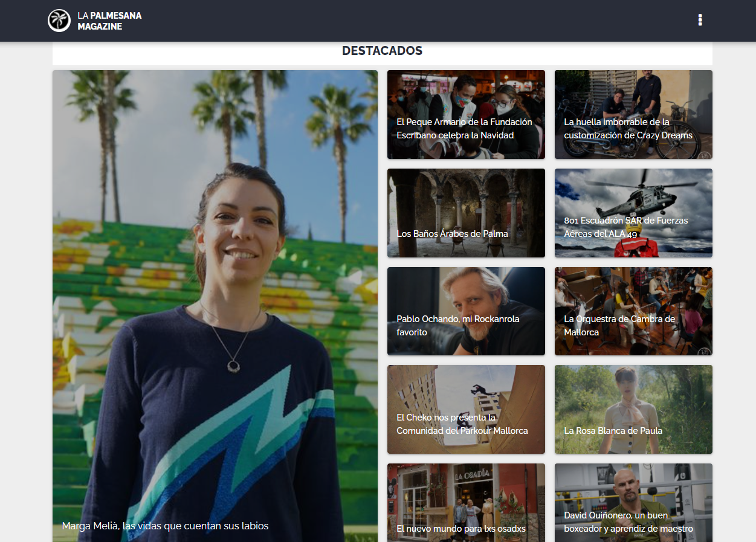
Task: Open La Rosa Blanca de Paula card
Action: pyautogui.click(x=633, y=410)
